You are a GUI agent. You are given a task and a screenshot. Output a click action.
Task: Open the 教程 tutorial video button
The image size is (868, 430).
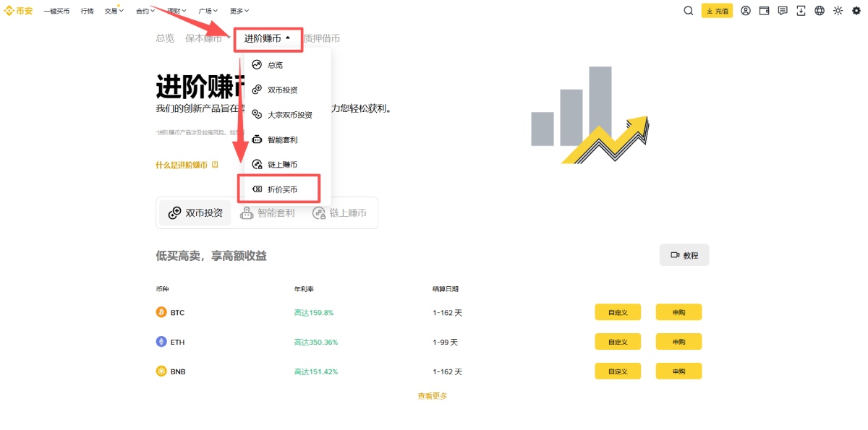tap(684, 254)
